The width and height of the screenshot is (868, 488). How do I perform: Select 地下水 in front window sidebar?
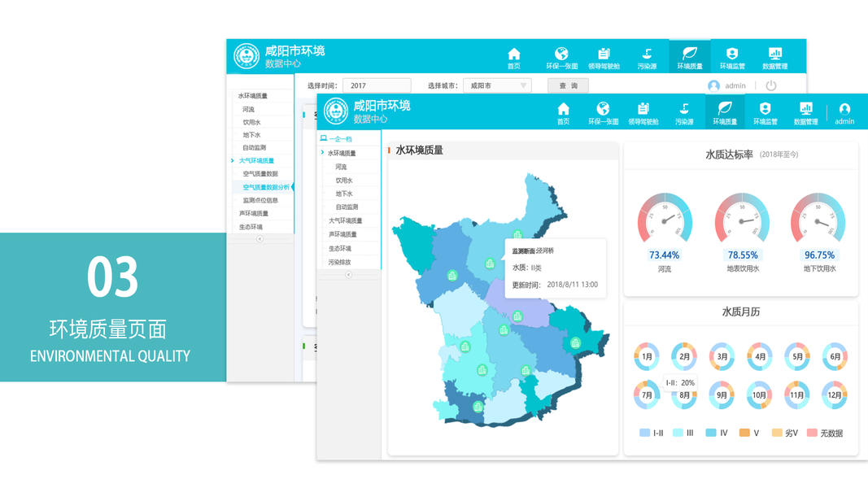tap(344, 194)
